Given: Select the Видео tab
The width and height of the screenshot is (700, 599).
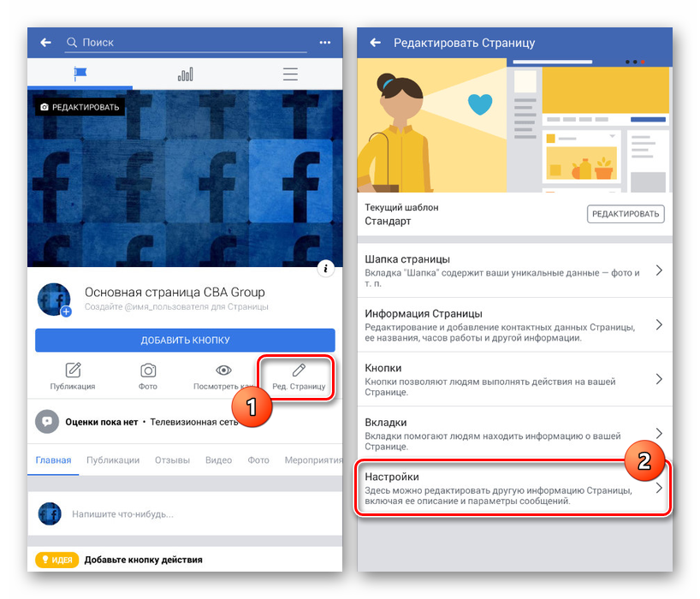Looking at the screenshot, I should tap(218, 460).
